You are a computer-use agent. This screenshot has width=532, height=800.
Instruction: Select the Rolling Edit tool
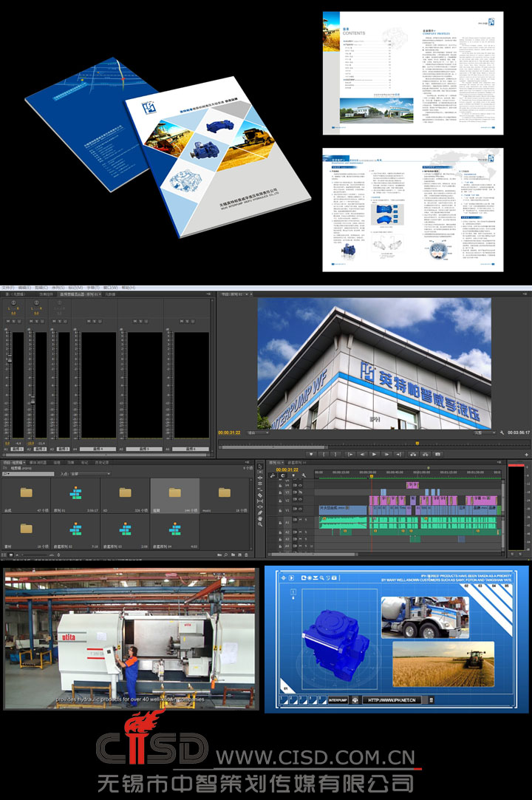point(260,484)
